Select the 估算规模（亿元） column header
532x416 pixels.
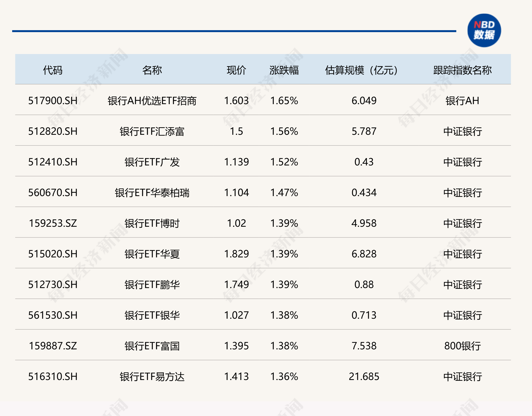pyautogui.click(x=361, y=70)
